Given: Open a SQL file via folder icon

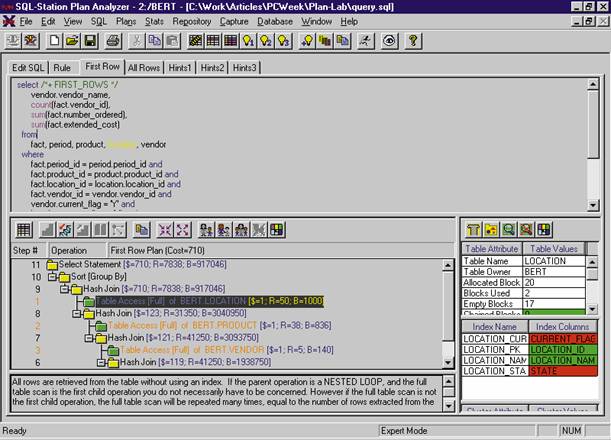Looking at the screenshot, I should coord(72,41).
